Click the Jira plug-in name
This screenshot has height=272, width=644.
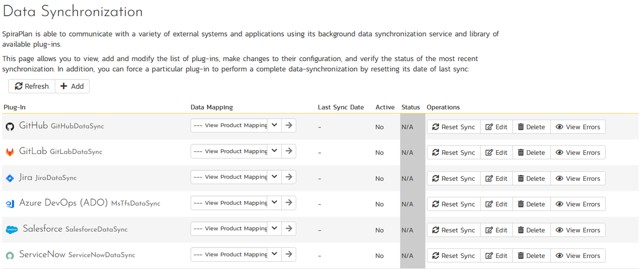[26, 177]
